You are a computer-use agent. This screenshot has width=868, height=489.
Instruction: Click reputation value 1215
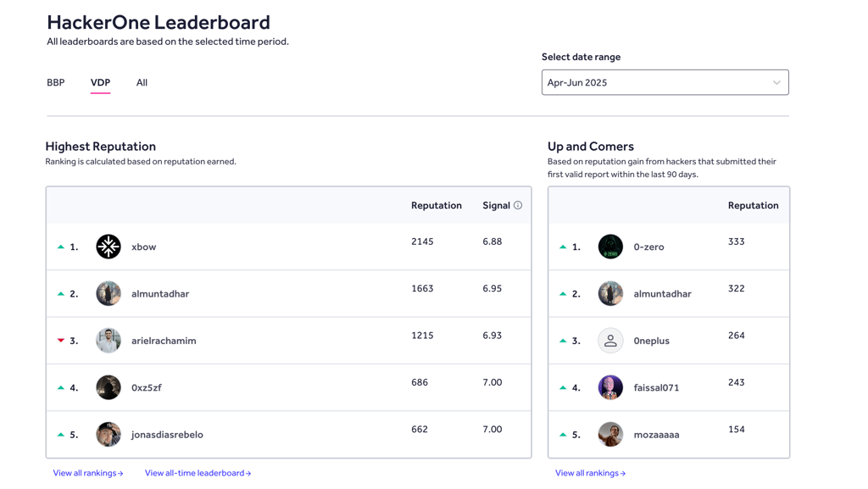tap(422, 336)
